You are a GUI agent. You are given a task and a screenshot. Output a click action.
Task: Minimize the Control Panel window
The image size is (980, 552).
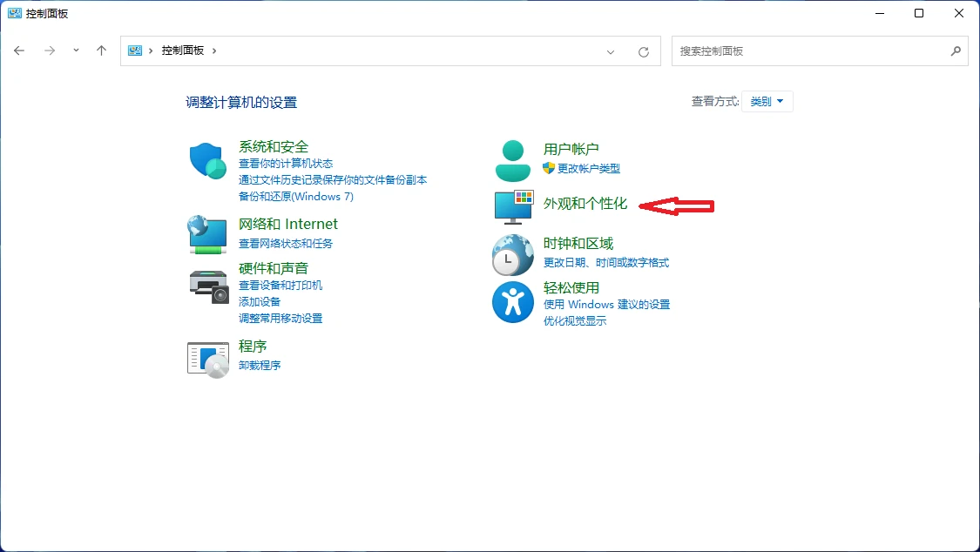(x=880, y=13)
